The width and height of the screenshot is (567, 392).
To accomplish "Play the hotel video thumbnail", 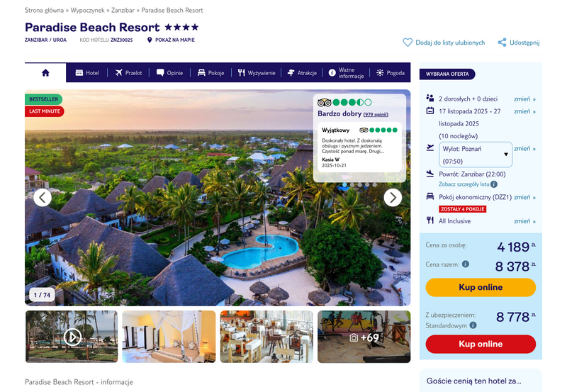I will [72, 337].
